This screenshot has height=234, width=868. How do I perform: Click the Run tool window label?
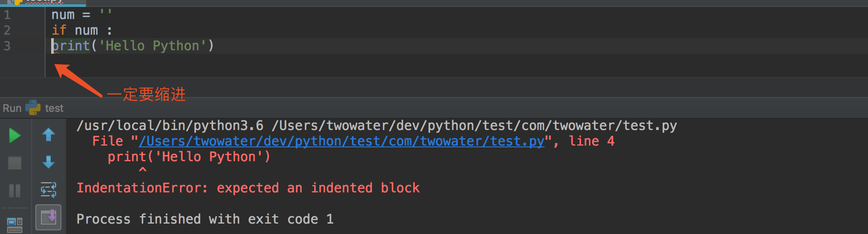tap(12, 108)
